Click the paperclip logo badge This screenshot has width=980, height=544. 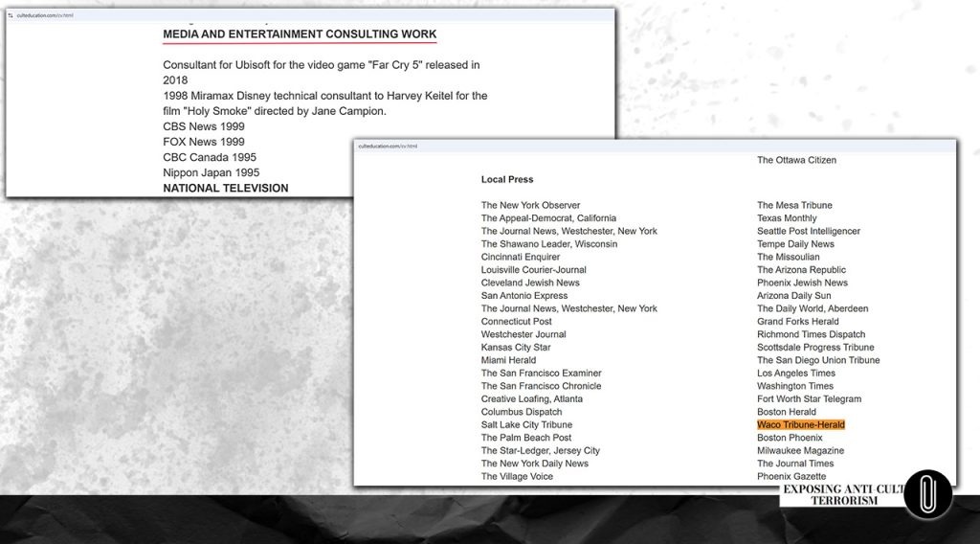click(x=928, y=494)
